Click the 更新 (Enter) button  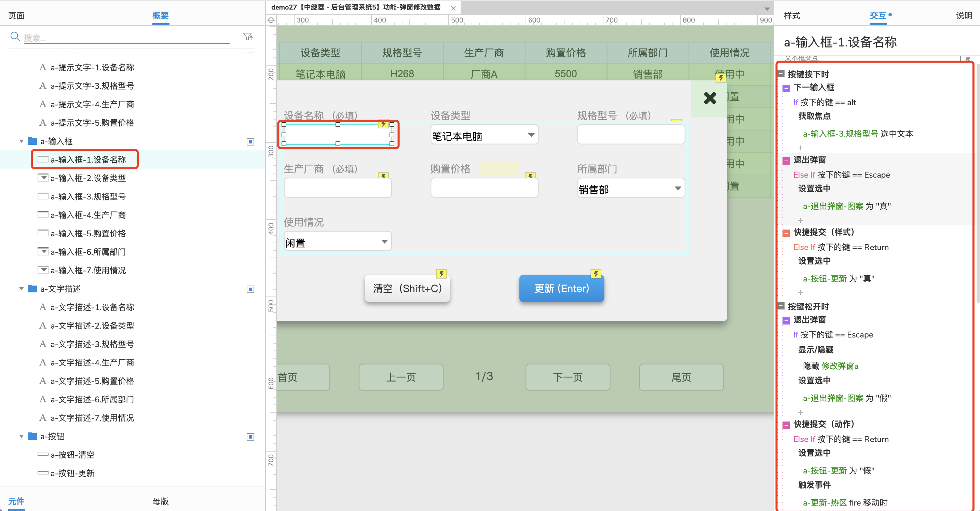click(561, 288)
